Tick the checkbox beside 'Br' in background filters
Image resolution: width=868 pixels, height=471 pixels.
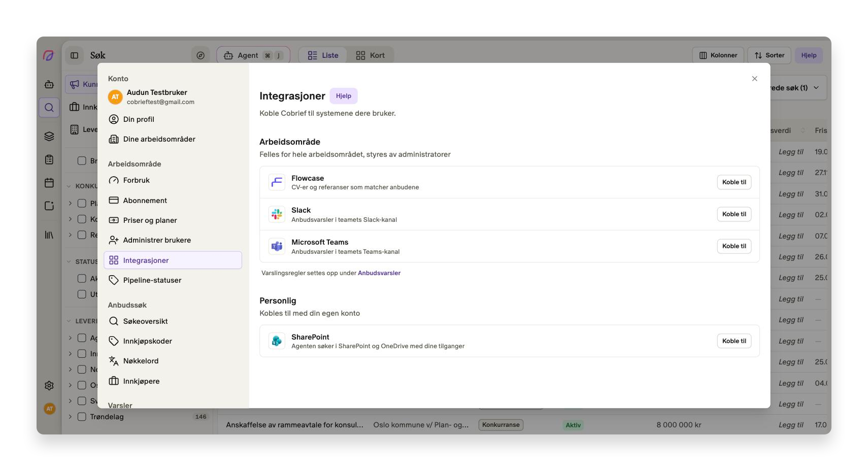click(82, 161)
